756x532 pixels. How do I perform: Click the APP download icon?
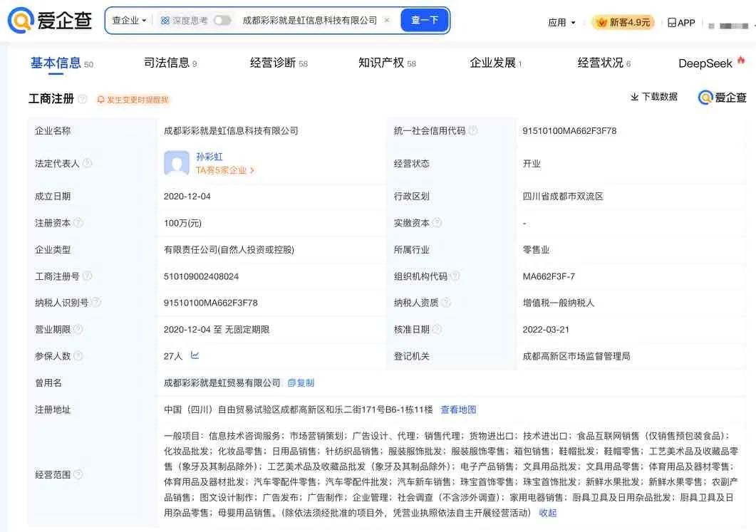[x=671, y=23]
